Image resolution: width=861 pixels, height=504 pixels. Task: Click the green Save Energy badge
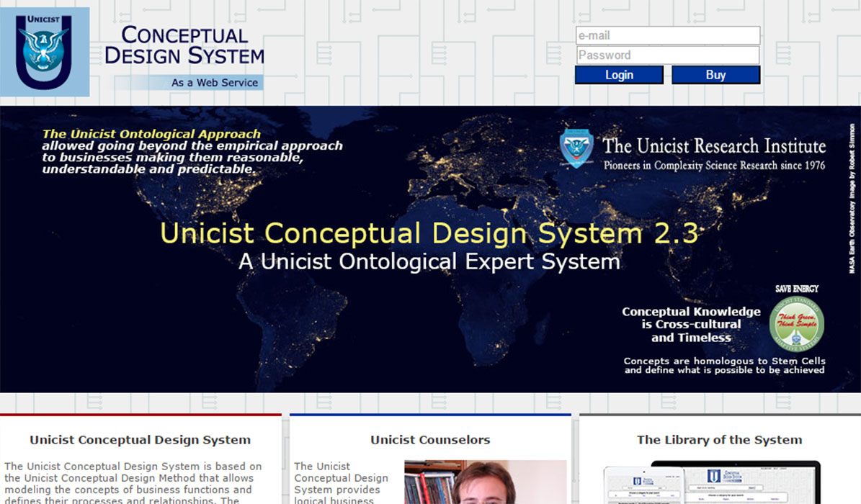point(796,324)
